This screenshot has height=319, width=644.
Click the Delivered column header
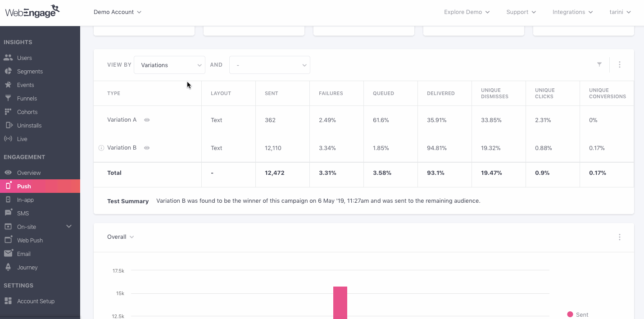pyautogui.click(x=441, y=93)
